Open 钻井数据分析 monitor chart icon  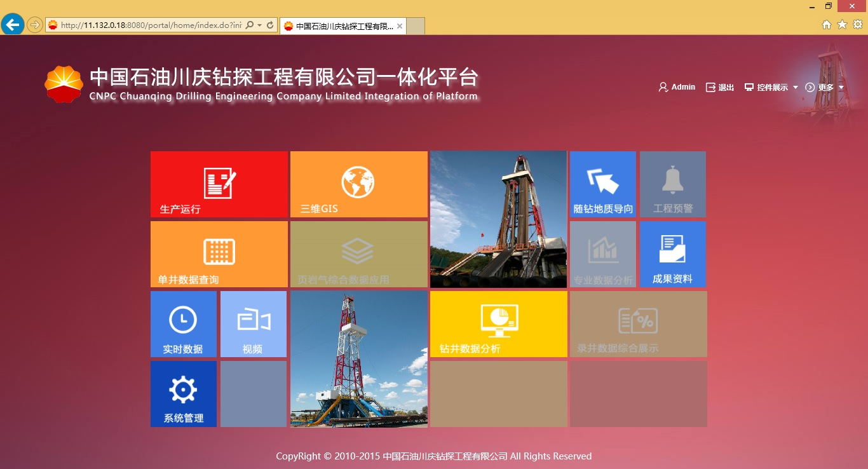499,320
